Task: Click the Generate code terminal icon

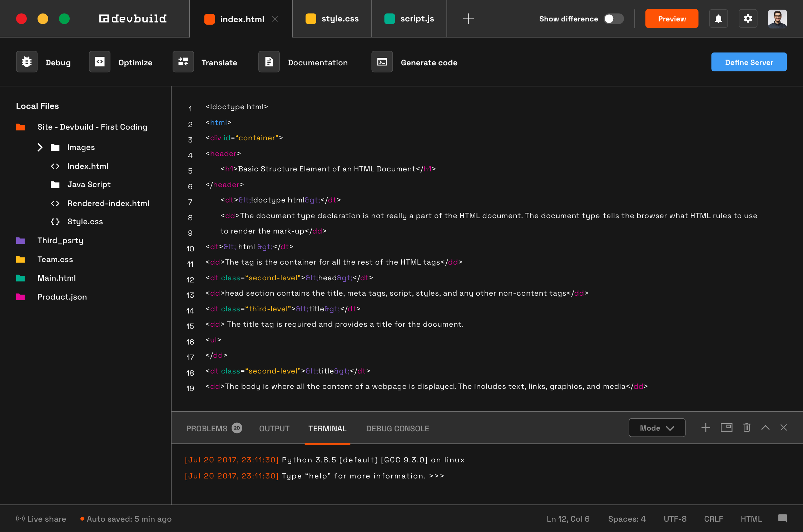Action: tap(382, 62)
